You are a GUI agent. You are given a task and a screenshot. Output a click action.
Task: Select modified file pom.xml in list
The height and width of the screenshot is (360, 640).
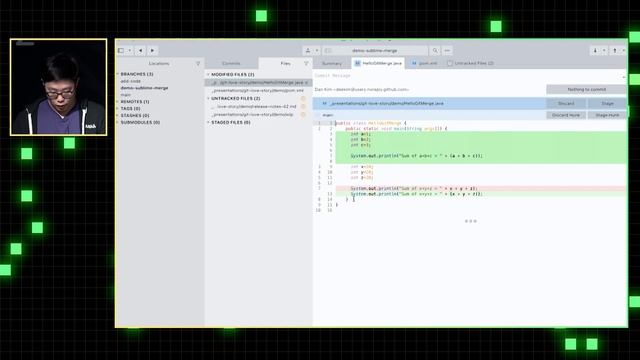click(258, 91)
